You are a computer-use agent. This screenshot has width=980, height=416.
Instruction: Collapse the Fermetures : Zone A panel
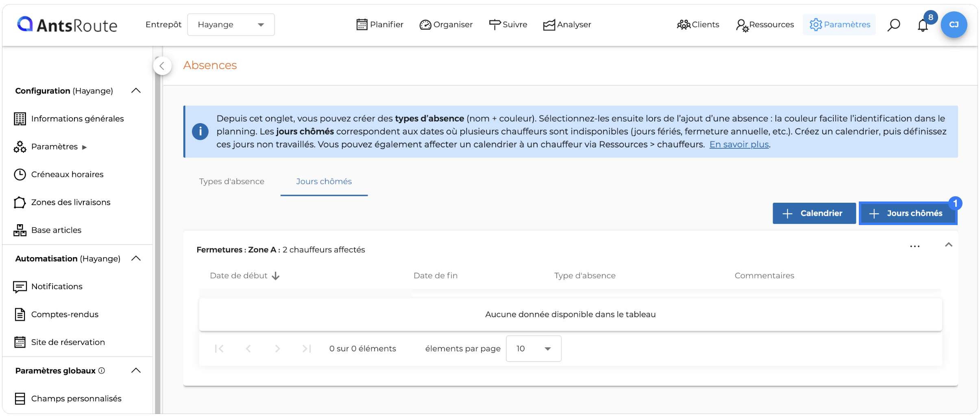(x=949, y=245)
